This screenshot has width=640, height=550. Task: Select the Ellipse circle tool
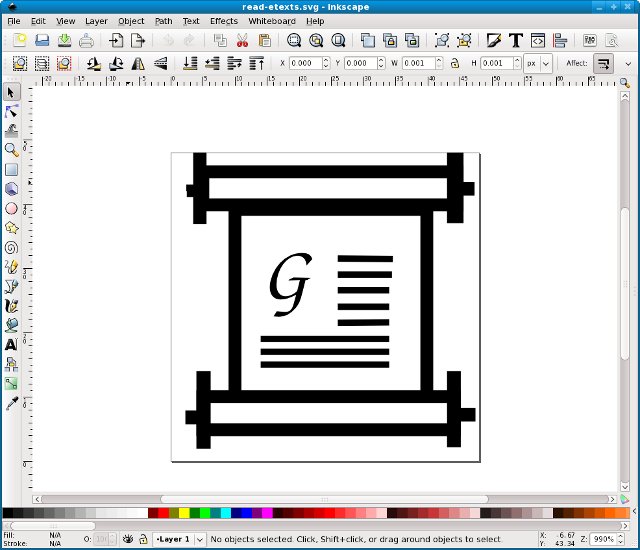coord(11,208)
